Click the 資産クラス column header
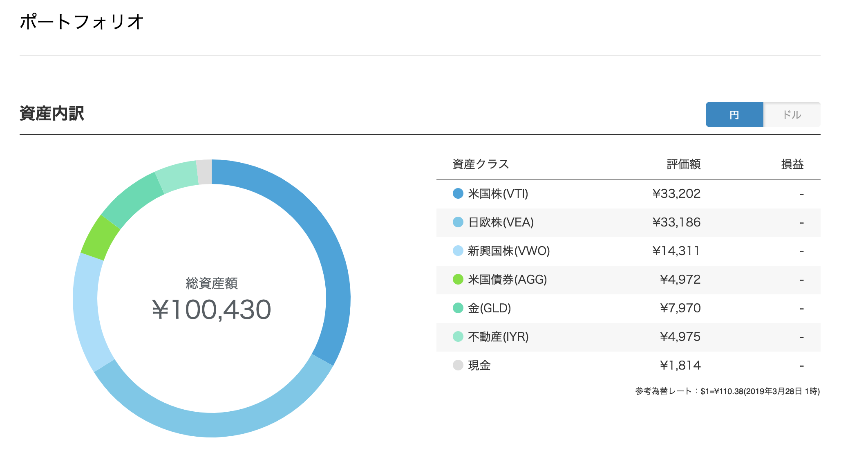The image size is (868, 453). [x=481, y=164]
